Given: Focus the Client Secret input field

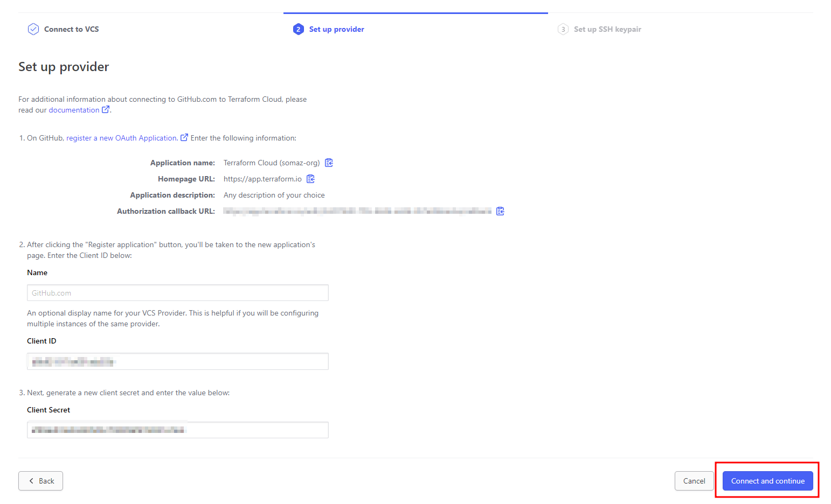Looking at the screenshot, I should [x=178, y=430].
